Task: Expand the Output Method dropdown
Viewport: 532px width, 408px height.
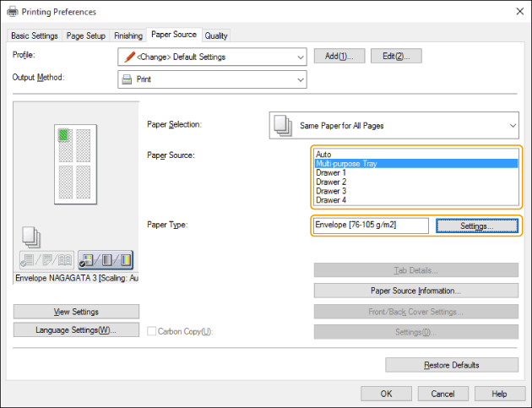Action: point(301,79)
